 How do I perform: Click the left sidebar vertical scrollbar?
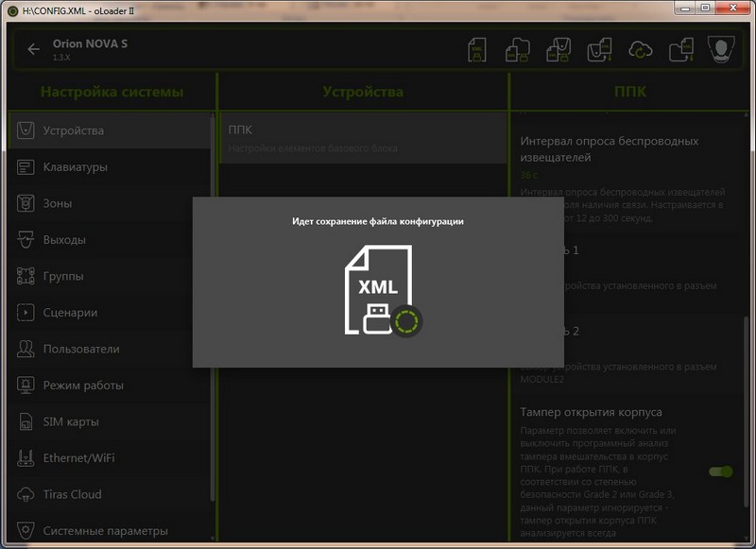[212, 308]
